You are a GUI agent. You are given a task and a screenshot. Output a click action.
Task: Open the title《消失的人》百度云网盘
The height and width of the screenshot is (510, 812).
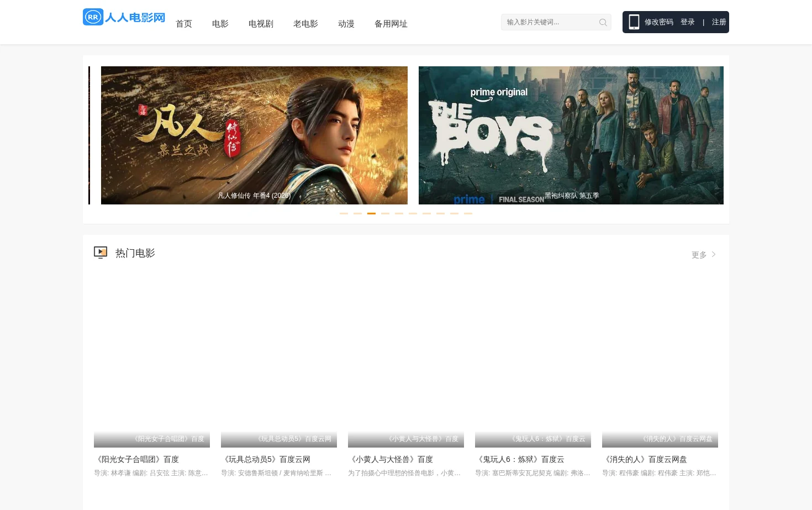[x=645, y=459]
